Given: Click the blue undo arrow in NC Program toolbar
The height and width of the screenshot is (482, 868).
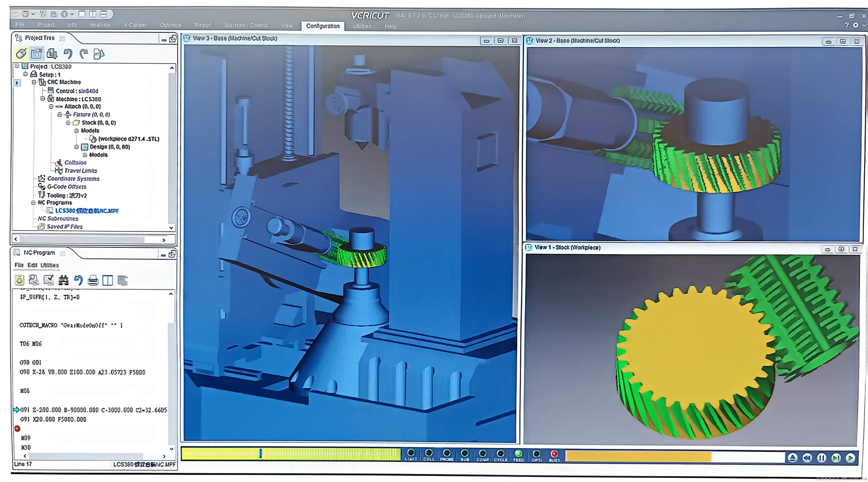Looking at the screenshot, I should click(x=79, y=280).
